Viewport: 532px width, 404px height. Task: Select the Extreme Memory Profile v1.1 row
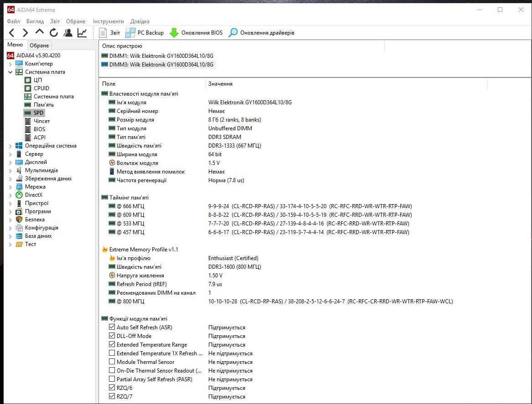coord(140,250)
